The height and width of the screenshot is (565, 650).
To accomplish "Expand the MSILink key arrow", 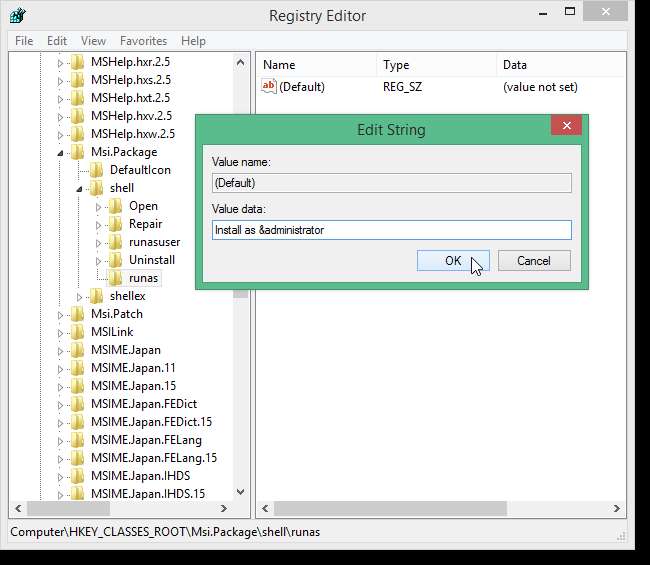I will pyautogui.click(x=60, y=332).
